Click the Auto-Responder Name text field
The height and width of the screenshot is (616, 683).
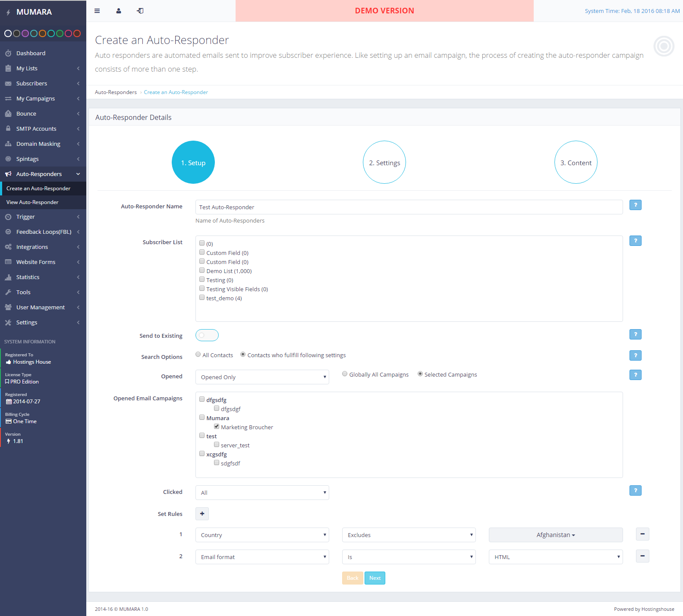(x=409, y=207)
